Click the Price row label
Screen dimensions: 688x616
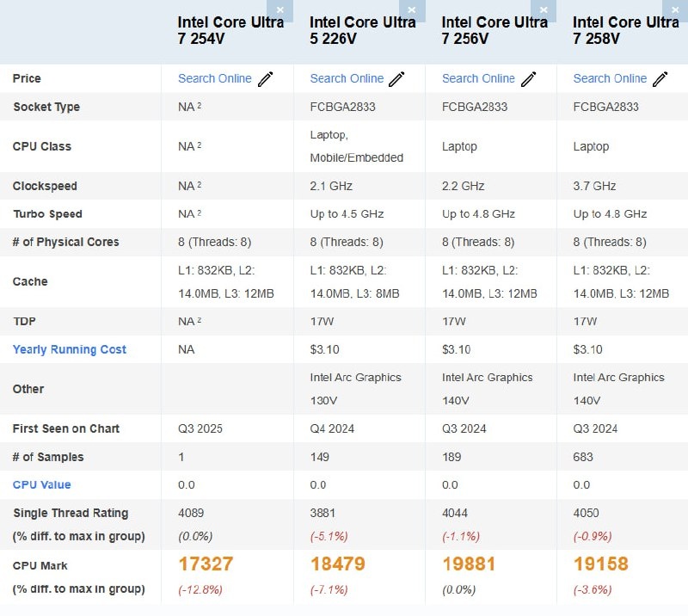(x=27, y=78)
